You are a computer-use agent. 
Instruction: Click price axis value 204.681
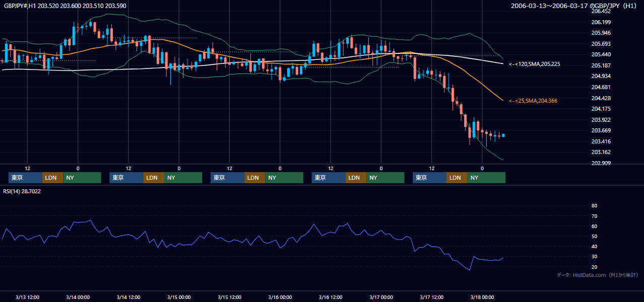601,87
